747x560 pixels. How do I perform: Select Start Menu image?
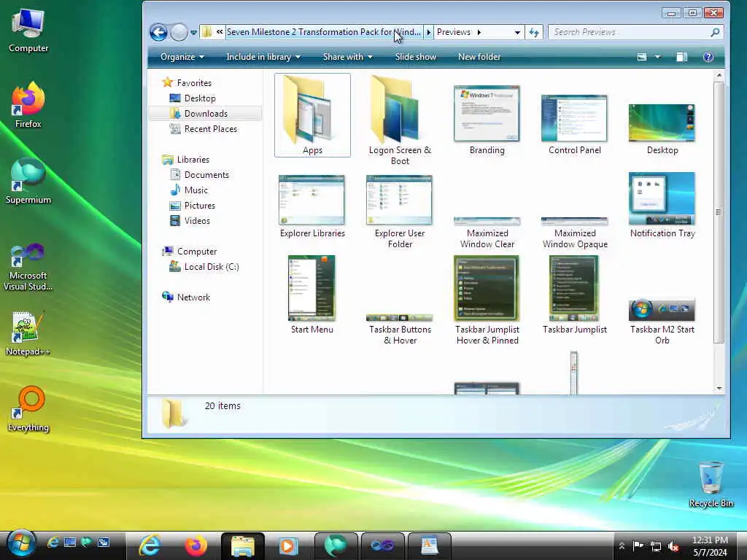point(312,295)
